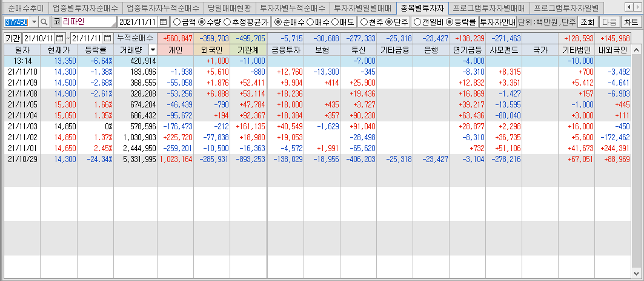Click the 투자자안내 button

497,22
